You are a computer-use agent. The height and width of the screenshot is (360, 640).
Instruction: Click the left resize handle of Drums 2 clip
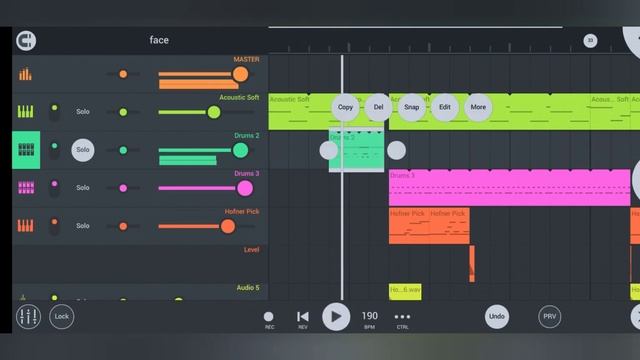(329, 150)
